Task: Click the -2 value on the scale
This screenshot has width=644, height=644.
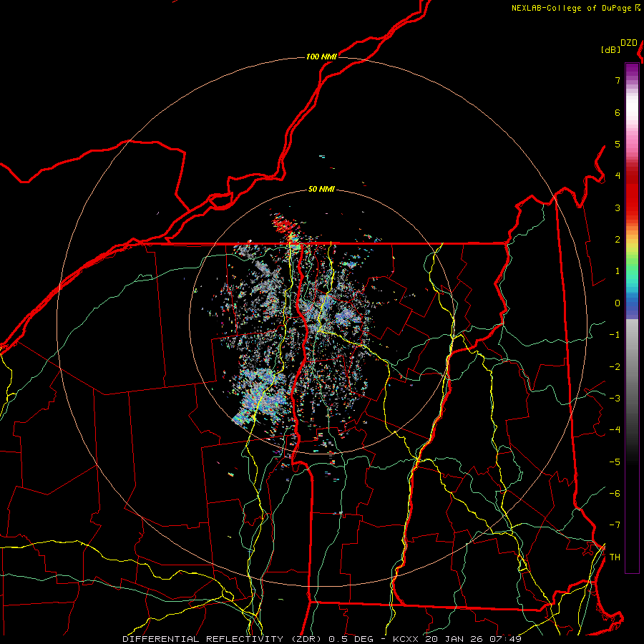Action: click(x=615, y=366)
